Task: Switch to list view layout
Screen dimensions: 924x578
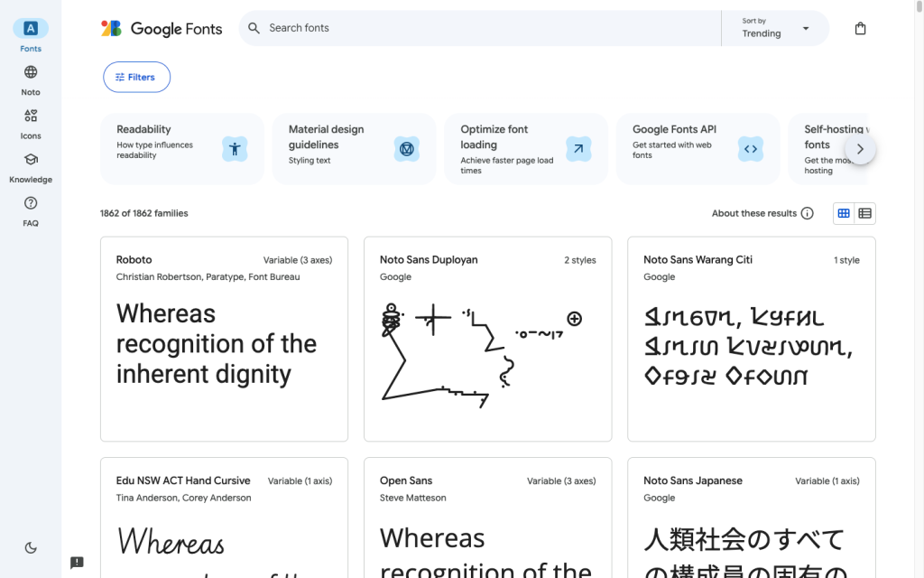Action: pyautogui.click(x=865, y=213)
